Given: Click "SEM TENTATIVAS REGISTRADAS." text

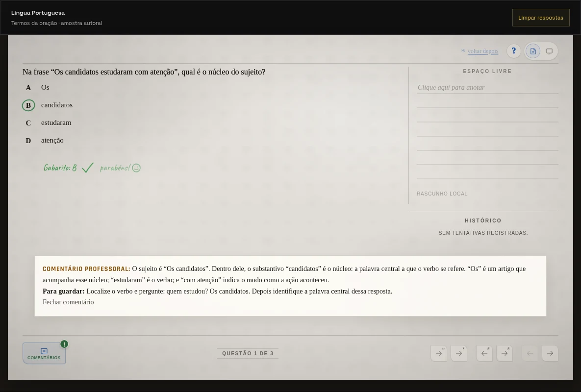Looking at the screenshot, I should (x=483, y=233).
